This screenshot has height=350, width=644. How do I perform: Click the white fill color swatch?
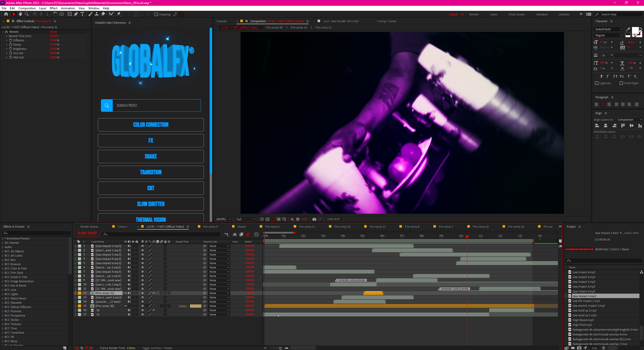(x=635, y=30)
